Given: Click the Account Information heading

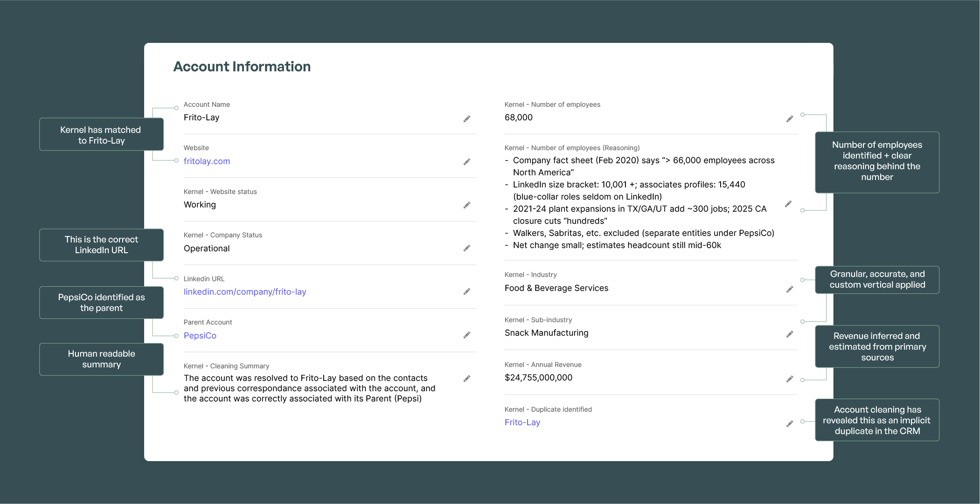Looking at the screenshot, I should click(242, 67).
